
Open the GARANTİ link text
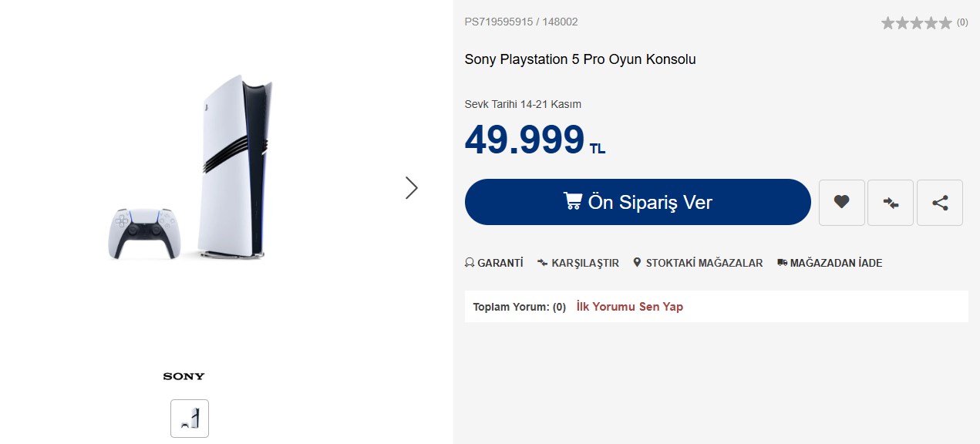point(500,263)
